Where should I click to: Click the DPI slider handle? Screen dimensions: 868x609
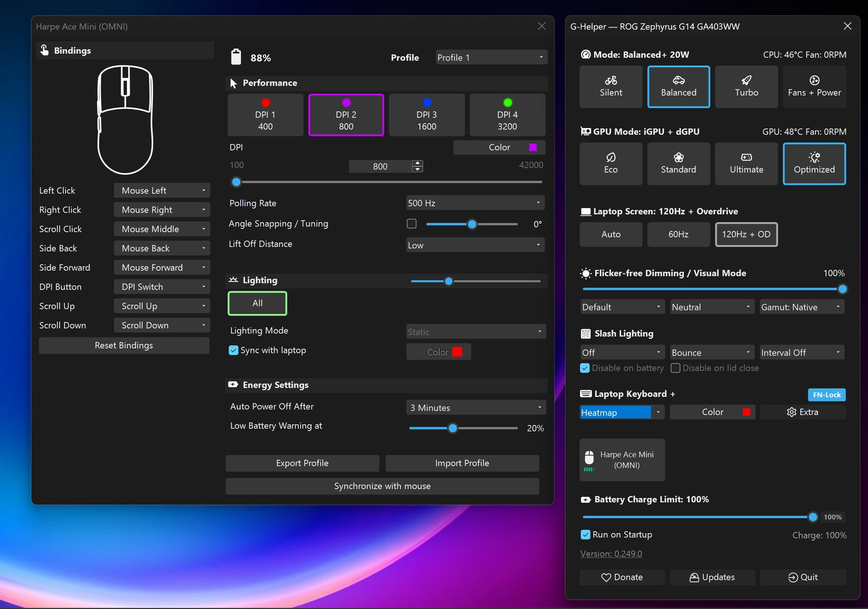[x=236, y=182]
